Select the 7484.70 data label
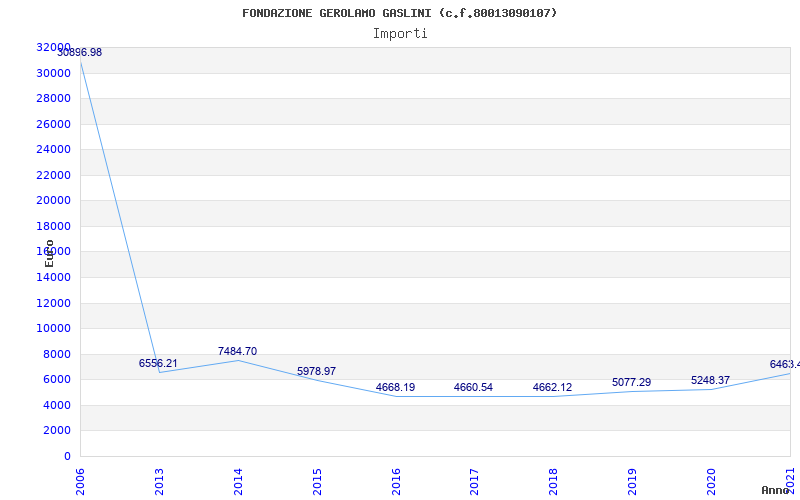Screen dimensions: 800x500 [x=237, y=352]
